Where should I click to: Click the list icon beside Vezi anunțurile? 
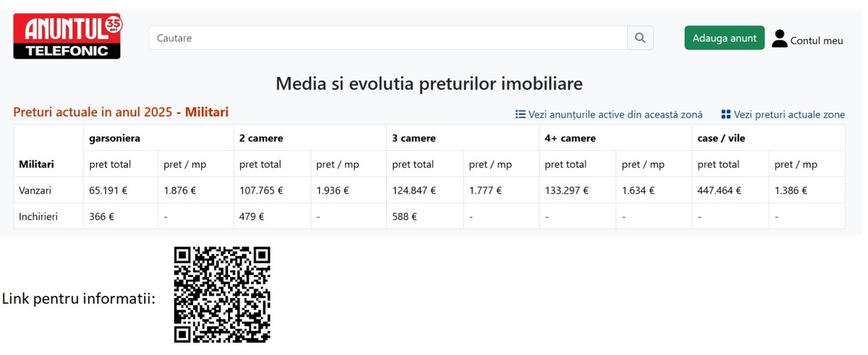click(x=520, y=114)
